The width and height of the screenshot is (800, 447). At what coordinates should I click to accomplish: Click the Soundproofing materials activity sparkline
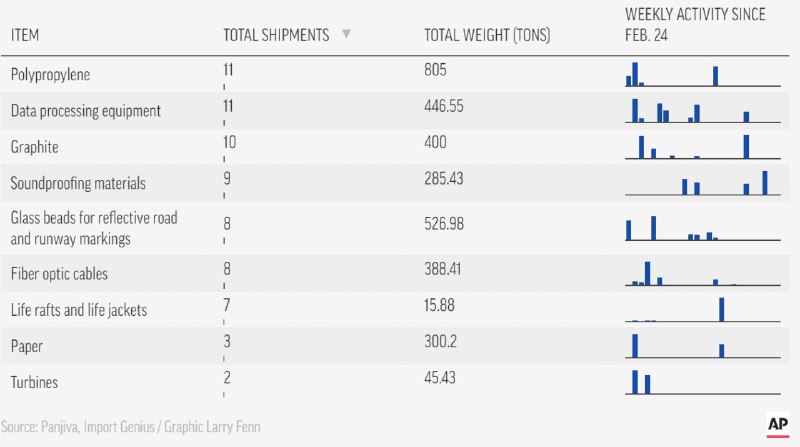tap(698, 183)
